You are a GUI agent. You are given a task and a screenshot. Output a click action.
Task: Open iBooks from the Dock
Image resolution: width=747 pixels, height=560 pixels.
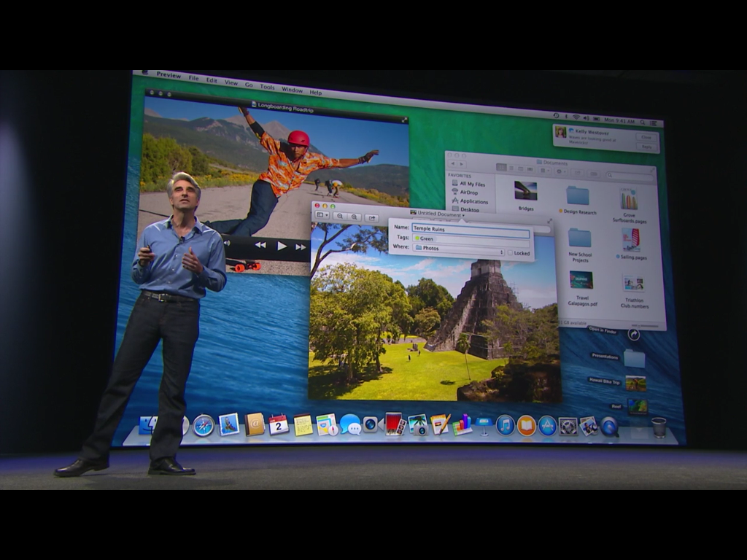coord(527,426)
